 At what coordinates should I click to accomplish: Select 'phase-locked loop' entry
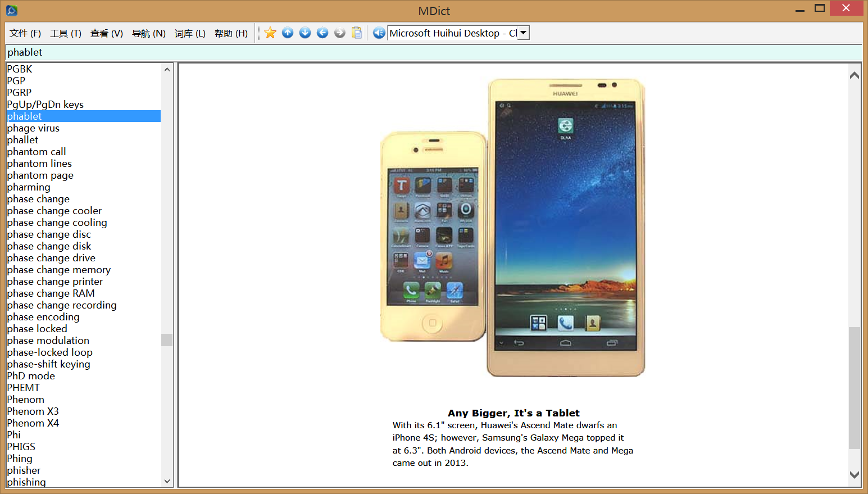click(x=50, y=352)
